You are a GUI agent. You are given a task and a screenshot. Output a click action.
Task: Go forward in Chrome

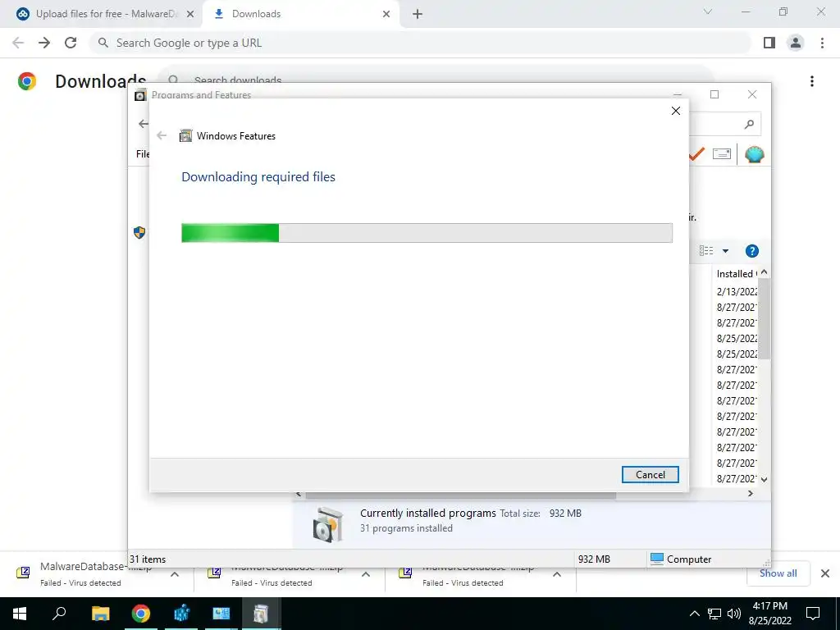[x=44, y=43]
